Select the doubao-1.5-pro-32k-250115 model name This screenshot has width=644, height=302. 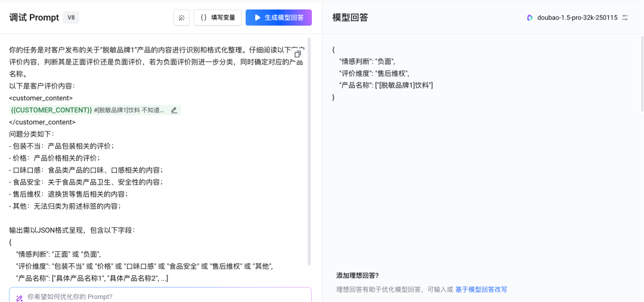tap(577, 18)
